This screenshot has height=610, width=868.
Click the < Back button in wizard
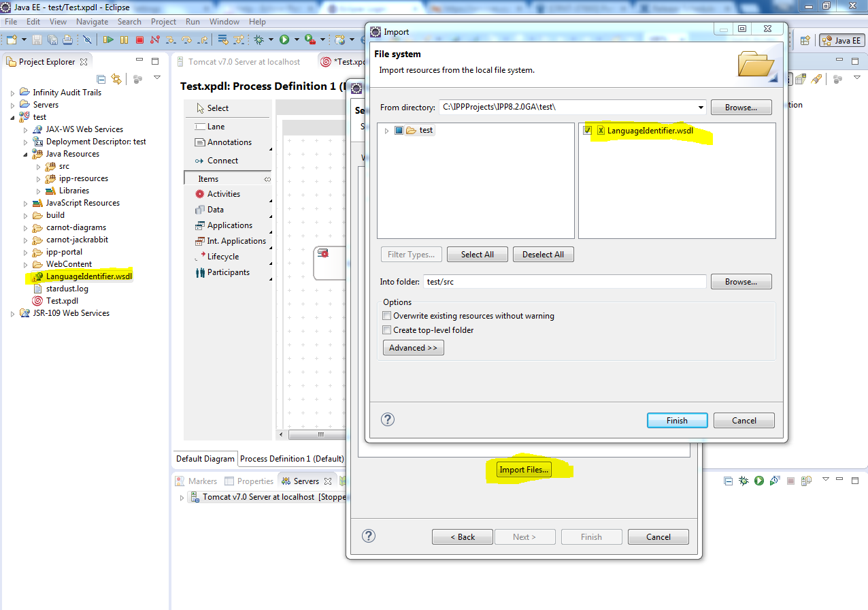(x=463, y=537)
